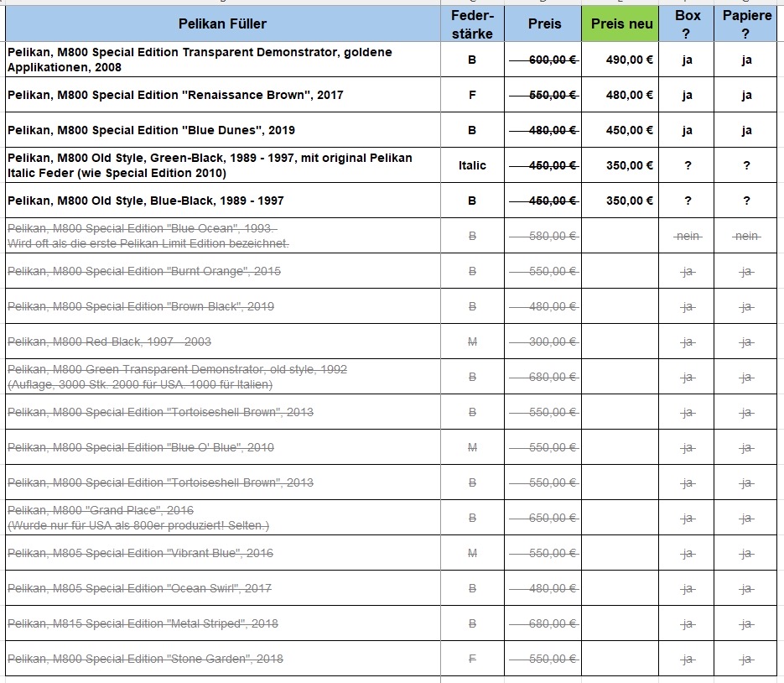Image resolution: width=784 pixels, height=683 pixels.
Task: Click the 'Old Style, Green-Black' description cell
Action: point(223,165)
